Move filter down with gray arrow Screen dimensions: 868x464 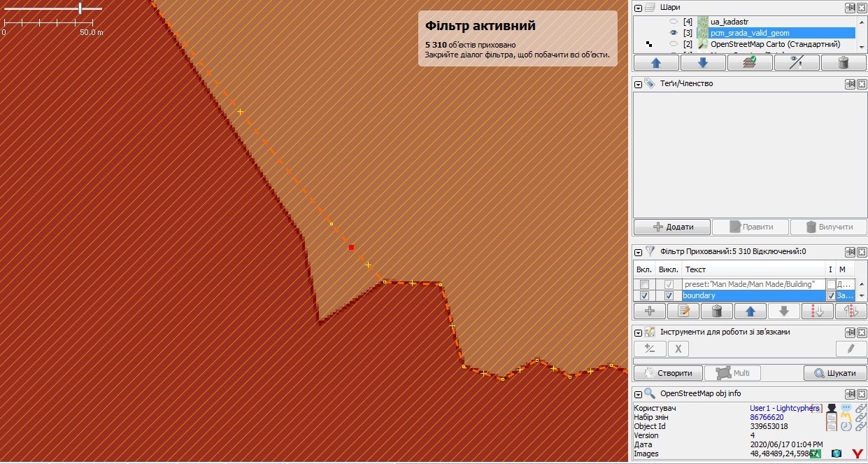(783, 311)
